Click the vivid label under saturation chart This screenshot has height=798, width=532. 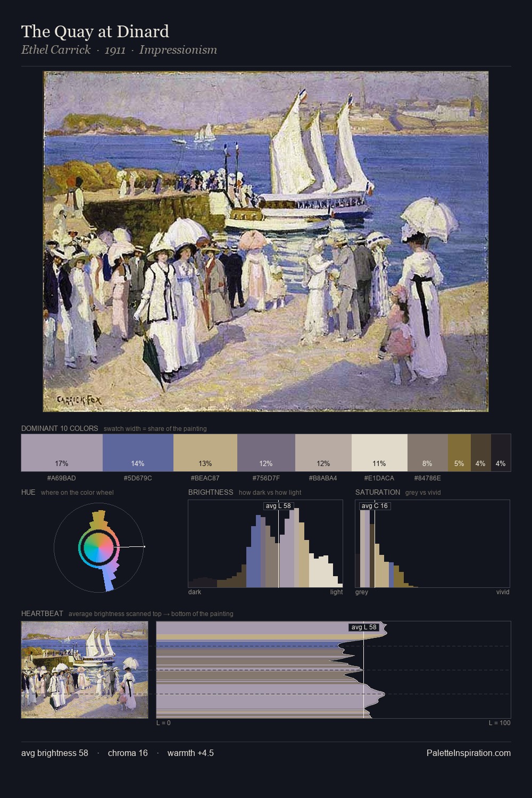pyautogui.click(x=503, y=592)
